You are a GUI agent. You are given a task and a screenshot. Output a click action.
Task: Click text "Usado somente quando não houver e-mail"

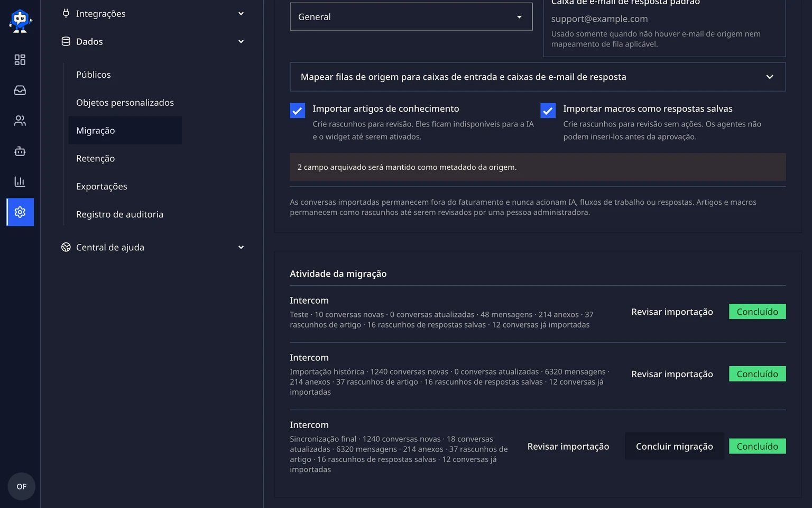pyautogui.click(x=656, y=39)
